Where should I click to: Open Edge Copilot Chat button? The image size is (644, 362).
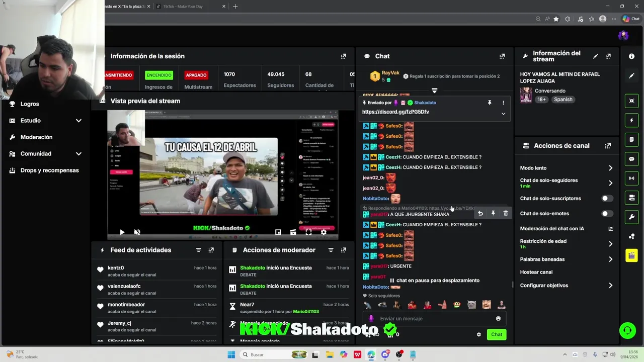click(x=631, y=19)
